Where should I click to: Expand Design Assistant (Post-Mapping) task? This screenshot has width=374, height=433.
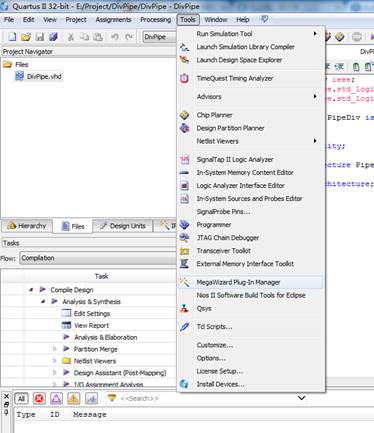[55, 372]
